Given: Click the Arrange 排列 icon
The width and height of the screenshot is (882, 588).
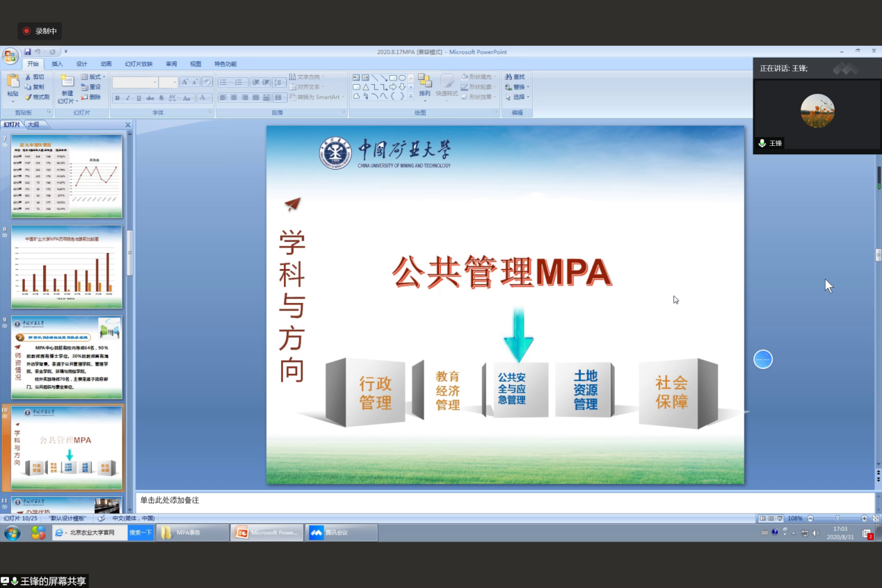Looking at the screenshot, I should click(x=425, y=80).
